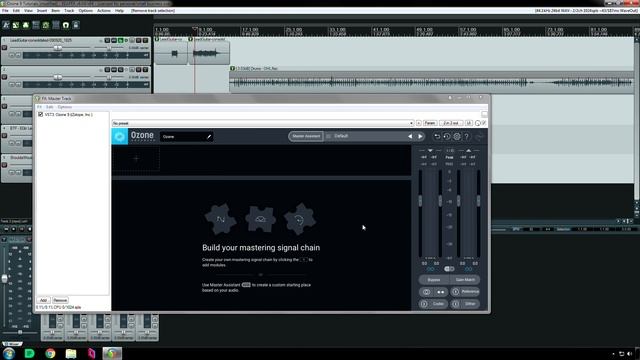
Task: Toggle the Dither button in Ozone
Action: [465, 304]
